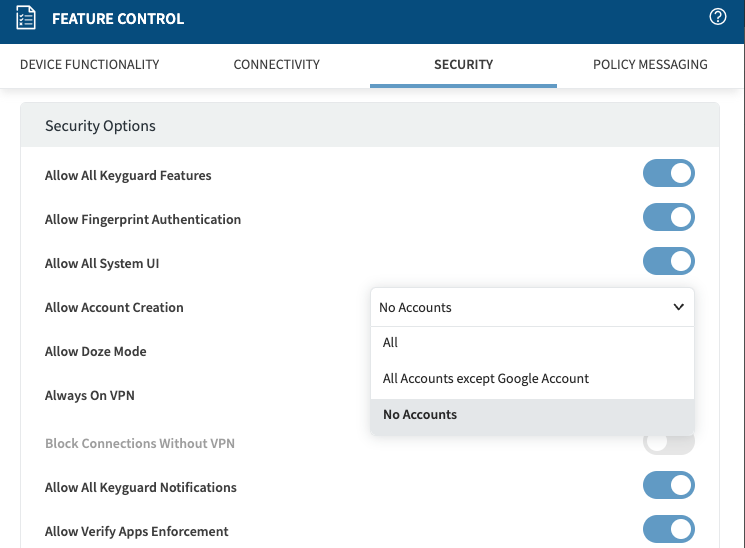Toggle Allow Verify Apps Enforcement switch
The width and height of the screenshot is (745, 548).
[668, 530]
